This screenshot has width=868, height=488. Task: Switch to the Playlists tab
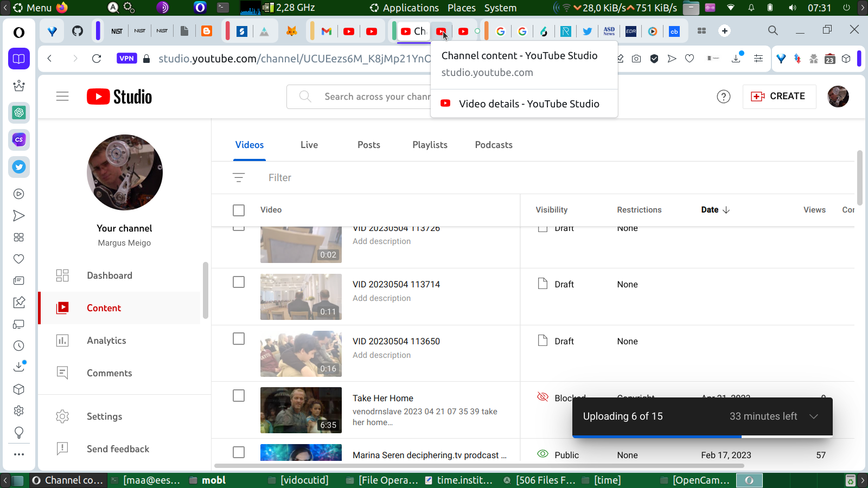(x=430, y=145)
